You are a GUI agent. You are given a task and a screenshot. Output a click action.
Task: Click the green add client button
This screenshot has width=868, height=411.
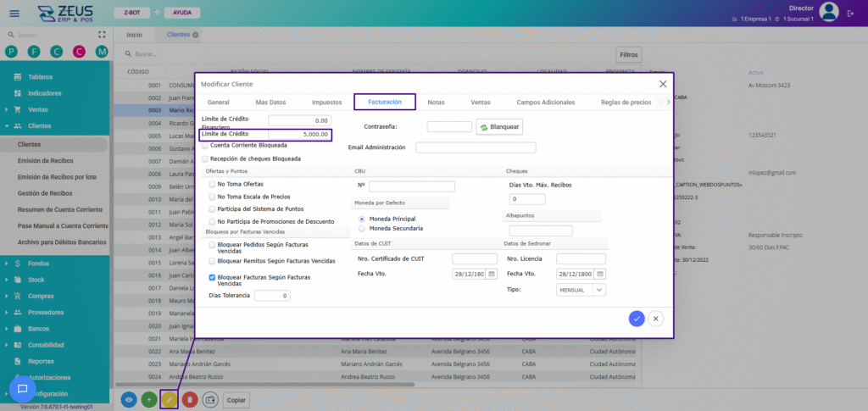pos(149,399)
